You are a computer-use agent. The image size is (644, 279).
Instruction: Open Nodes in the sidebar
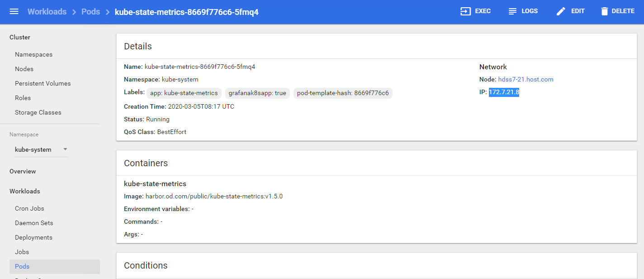tap(24, 69)
